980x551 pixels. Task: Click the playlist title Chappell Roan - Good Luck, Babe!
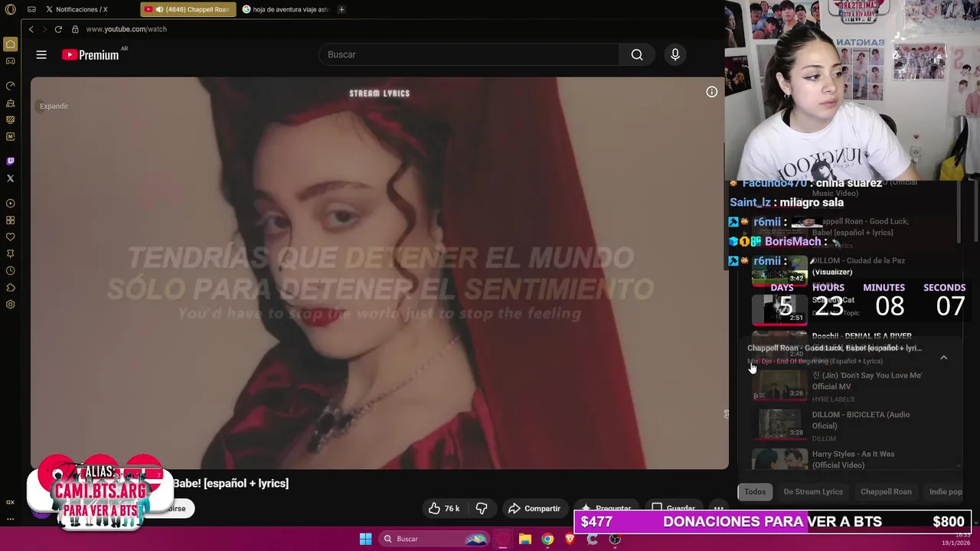835,348
